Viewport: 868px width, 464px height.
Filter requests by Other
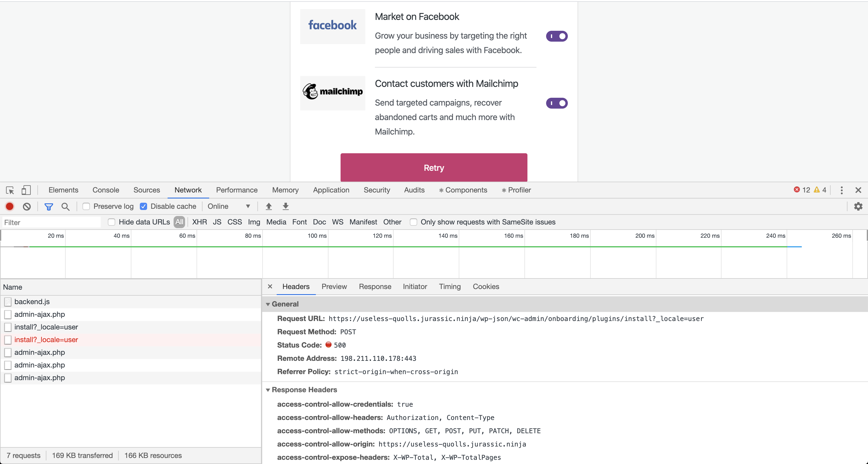click(x=392, y=222)
